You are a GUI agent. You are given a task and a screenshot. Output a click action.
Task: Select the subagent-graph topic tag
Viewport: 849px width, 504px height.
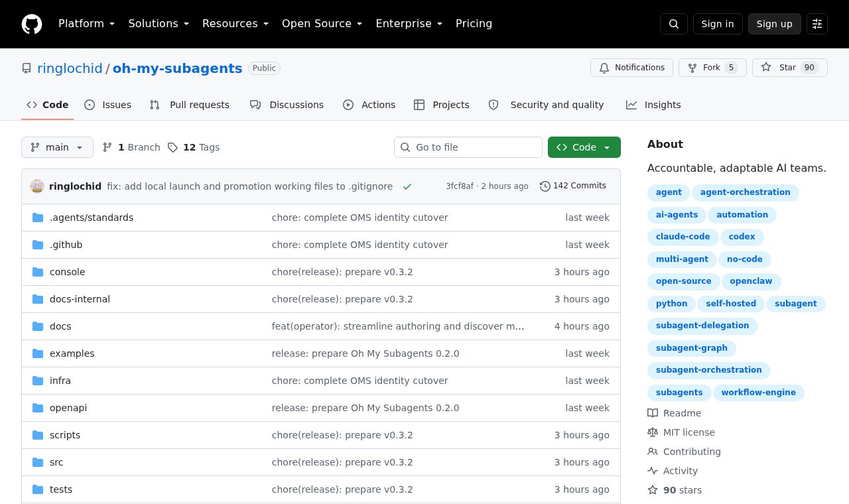point(692,348)
